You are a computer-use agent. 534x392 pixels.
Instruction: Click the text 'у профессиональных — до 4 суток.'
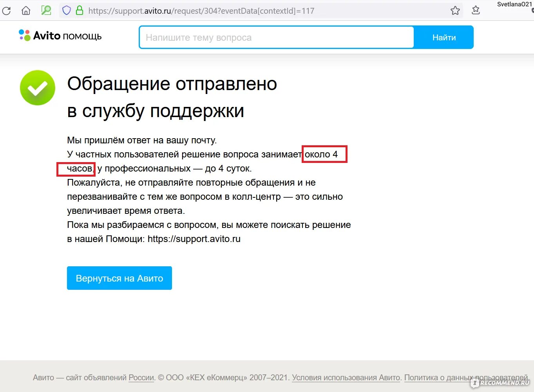(x=175, y=168)
